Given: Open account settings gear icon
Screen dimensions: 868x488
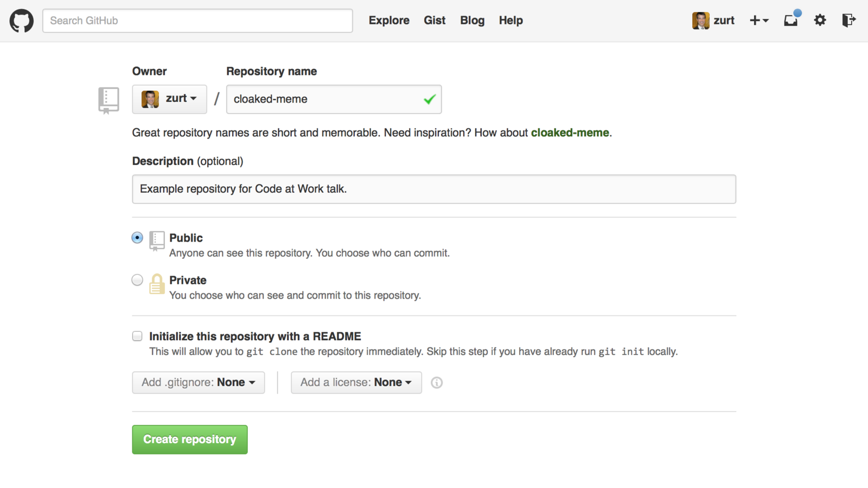Looking at the screenshot, I should pos(820,20).
